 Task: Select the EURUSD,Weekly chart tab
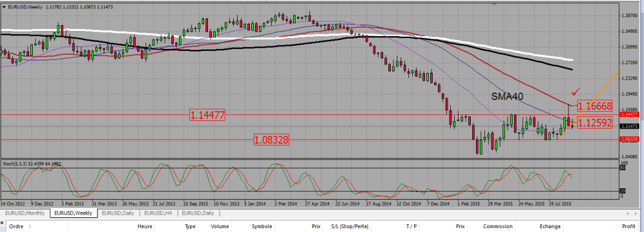[x=73, y=213]
